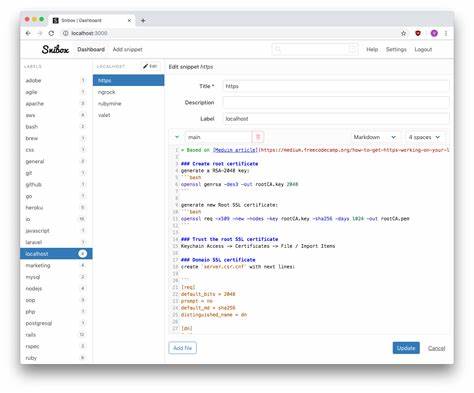Select the agile label
The width and height of the screenshot is (474, 393).
click(x=56, y=92)
